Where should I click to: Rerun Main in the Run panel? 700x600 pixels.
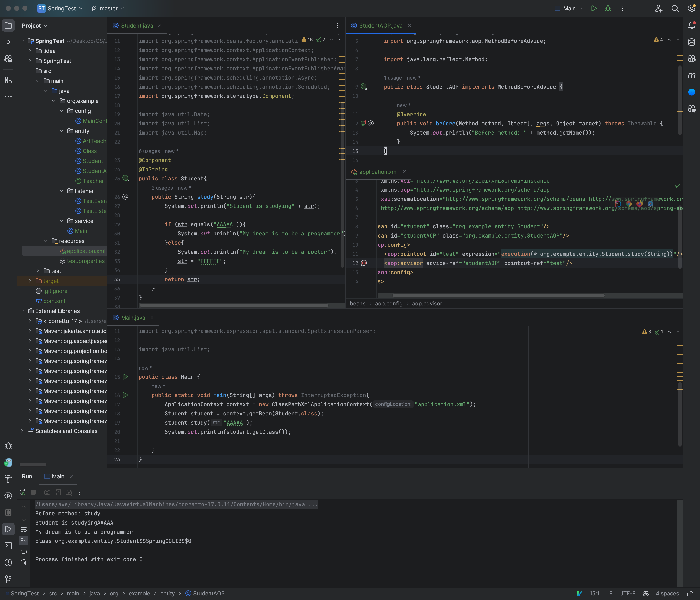point(22,492)
